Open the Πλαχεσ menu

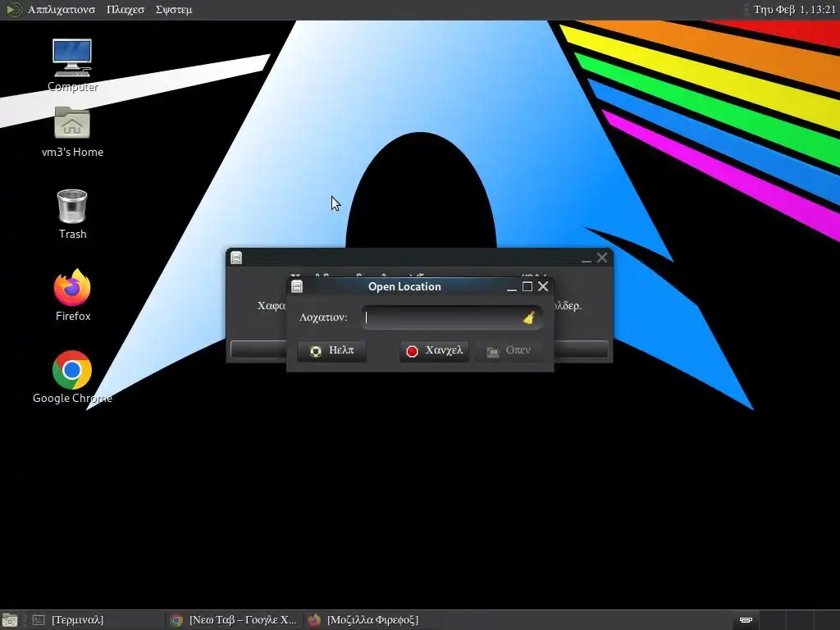click(x=126, y=10)
